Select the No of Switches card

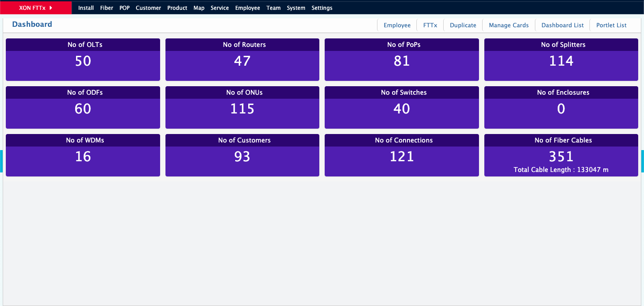pyautogui.click(x=402, y=108)
